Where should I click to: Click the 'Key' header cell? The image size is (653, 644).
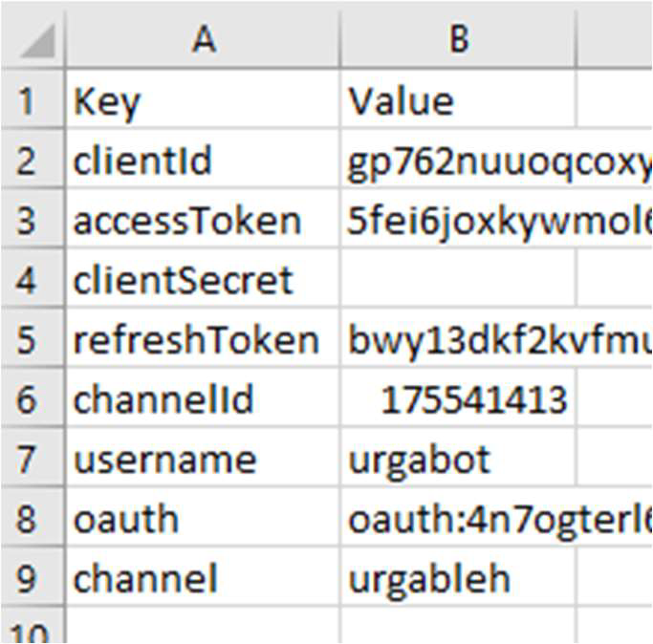click(203, 100)
